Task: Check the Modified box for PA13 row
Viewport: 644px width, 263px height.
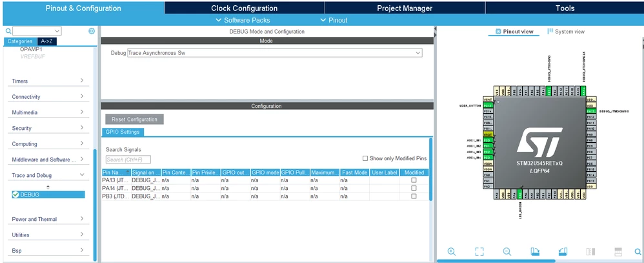Action: pos(414,180)
